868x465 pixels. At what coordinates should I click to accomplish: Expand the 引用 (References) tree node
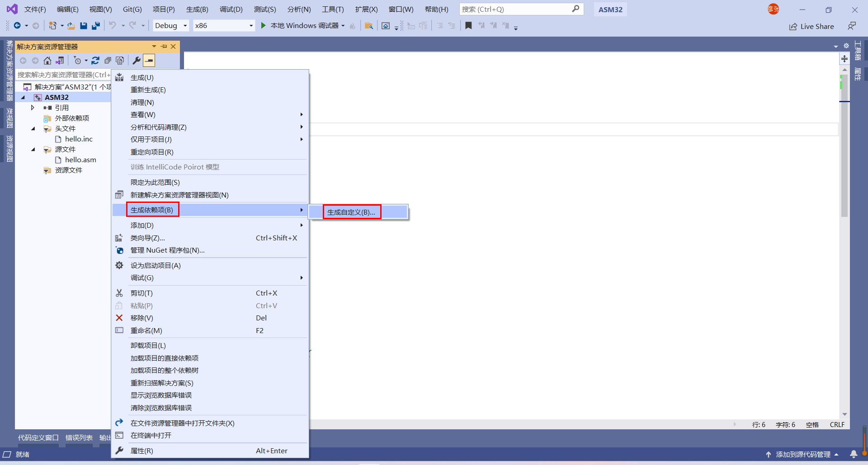tap(33, 108)
